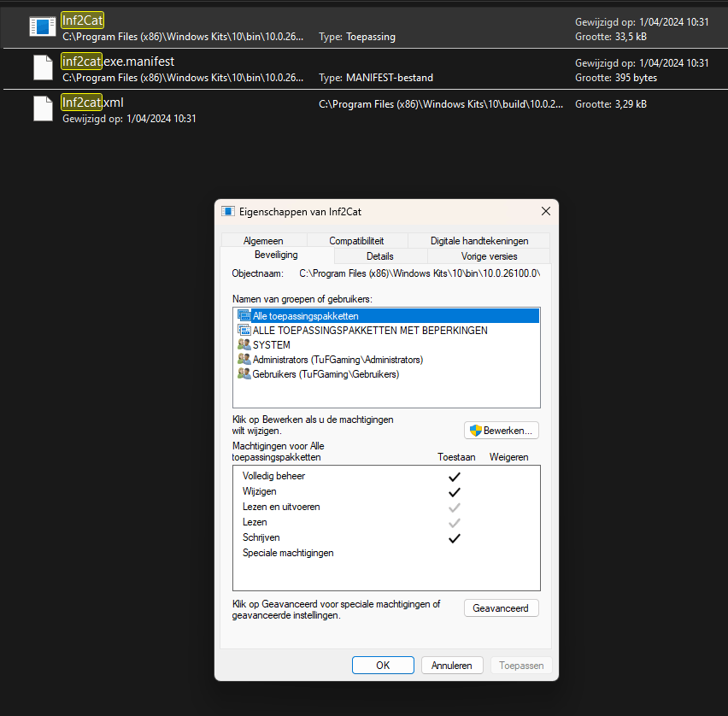The height and width of the screenshot is (716, 728).
Task: Switch to the Details tab
Action: click(379, 255)
